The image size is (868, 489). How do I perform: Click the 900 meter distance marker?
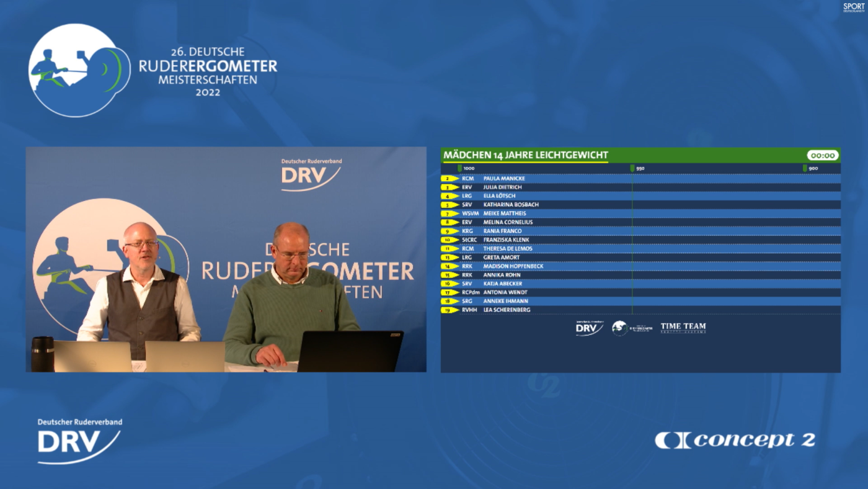[x=810, y=168]
